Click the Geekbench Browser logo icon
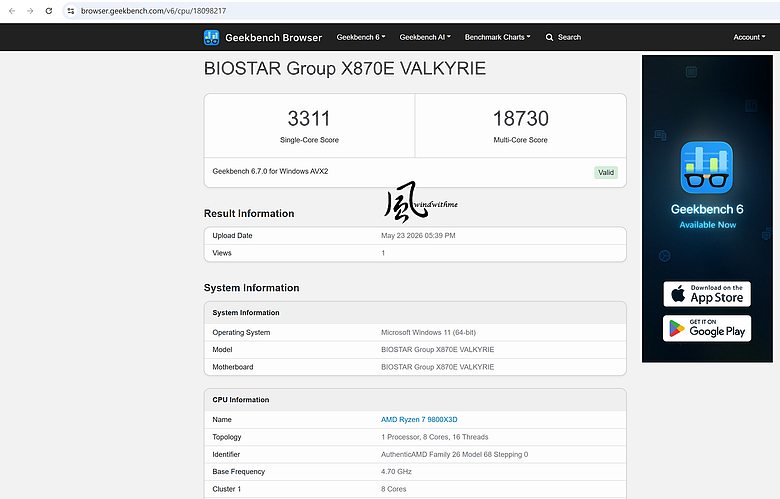Image resolution: width=780 pixels, height=499 pixels. click(x=211, y=37)
